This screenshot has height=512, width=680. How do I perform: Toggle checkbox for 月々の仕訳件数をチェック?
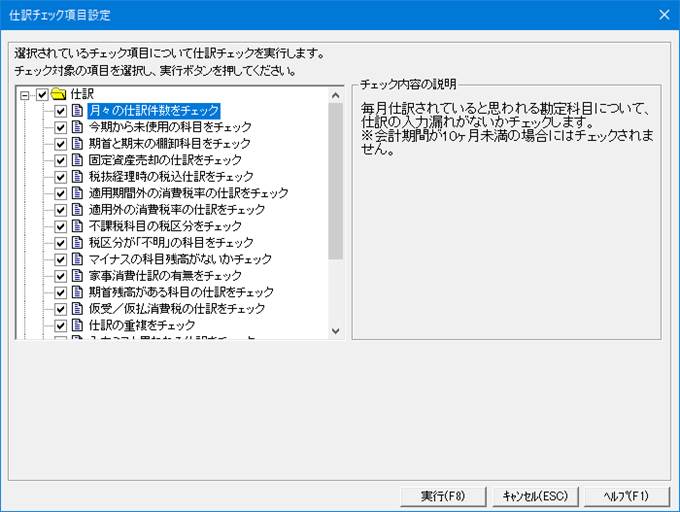click(x=60, y=111)
